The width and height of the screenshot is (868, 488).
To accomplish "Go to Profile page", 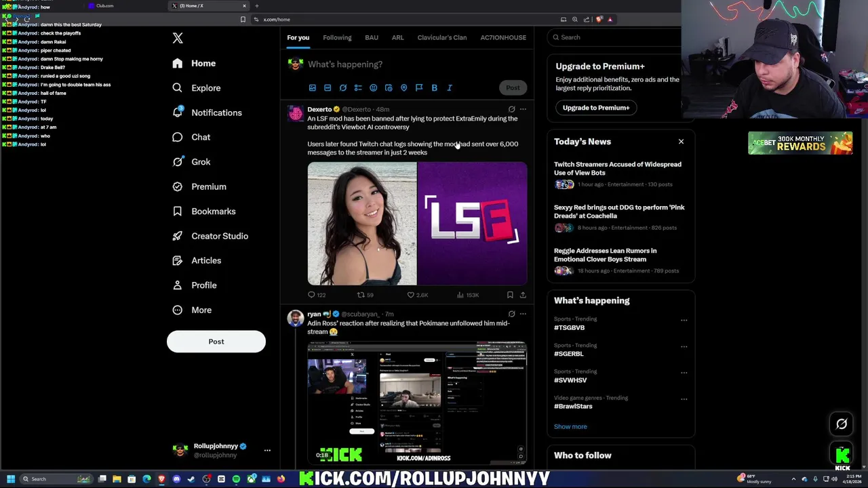I will [x=195, y=285].
